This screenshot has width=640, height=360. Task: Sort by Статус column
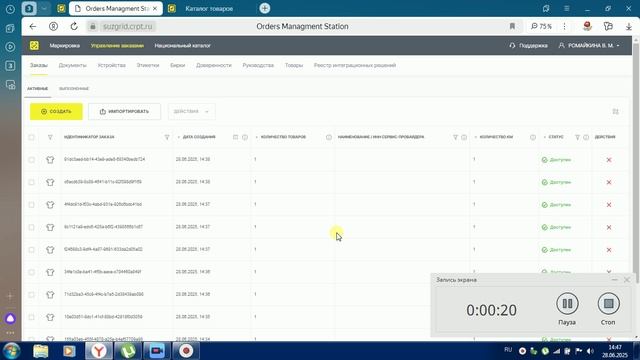pyautogui.click(x=553, y=137)
